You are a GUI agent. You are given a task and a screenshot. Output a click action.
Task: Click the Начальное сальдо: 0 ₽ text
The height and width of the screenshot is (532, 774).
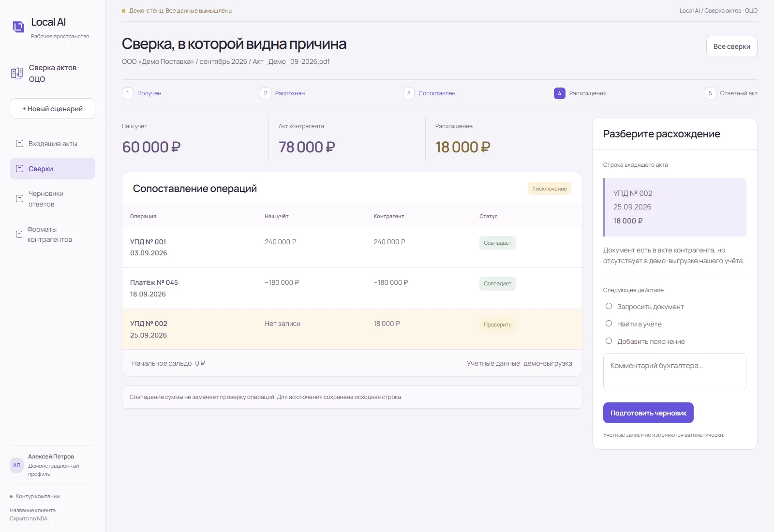click(168, 363)
